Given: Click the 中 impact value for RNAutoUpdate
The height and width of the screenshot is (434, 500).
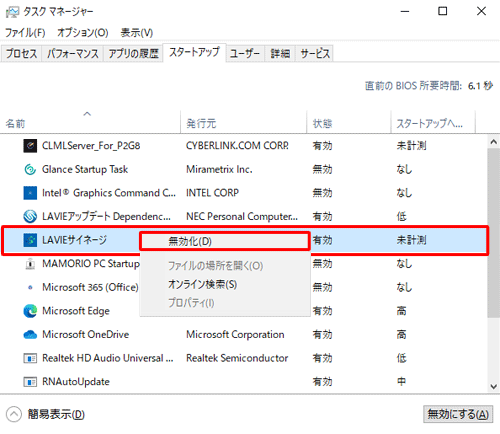Looking at the screenshot, I should (401, 382).
